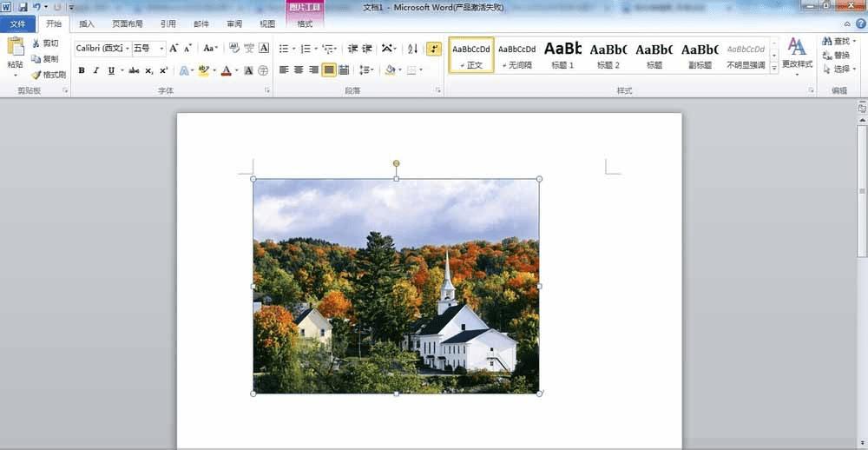Image resolution: width=868 pixels, height=450 pixels.
Task: Collapse the ribbon with caret button
Action: pyautogui.click(x=847, y=23)
